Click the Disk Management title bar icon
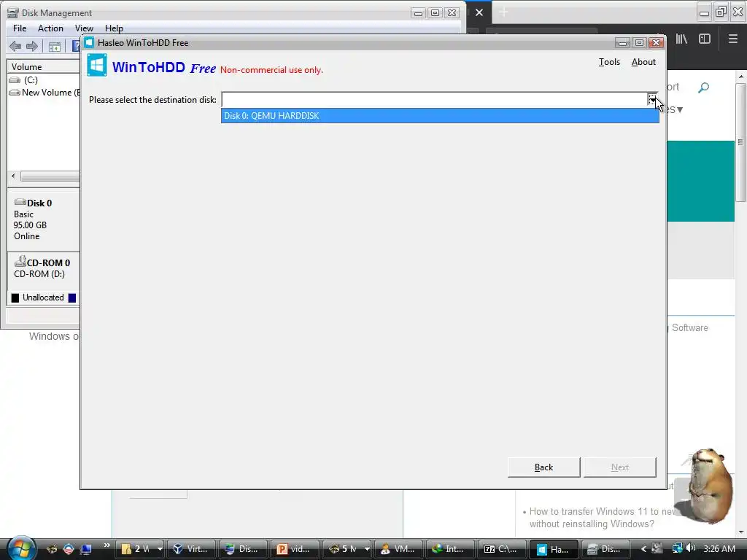The height and width of the screenshot is (560, 747). 13,13
